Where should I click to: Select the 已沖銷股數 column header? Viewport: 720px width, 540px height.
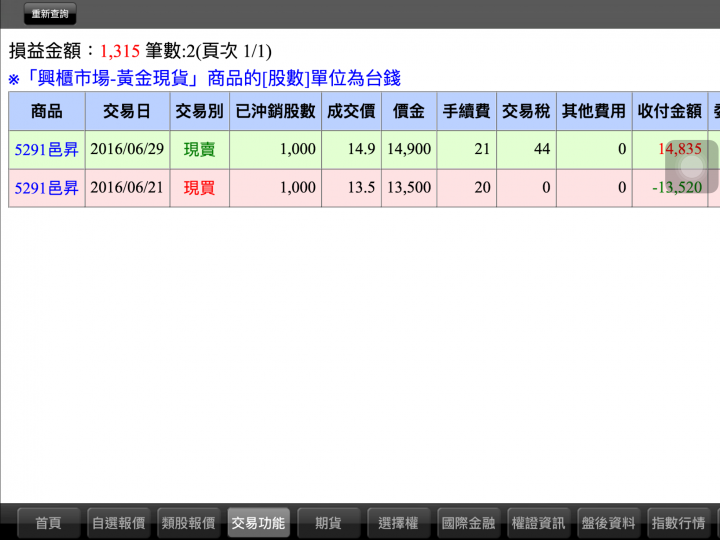tap(276, 111)
